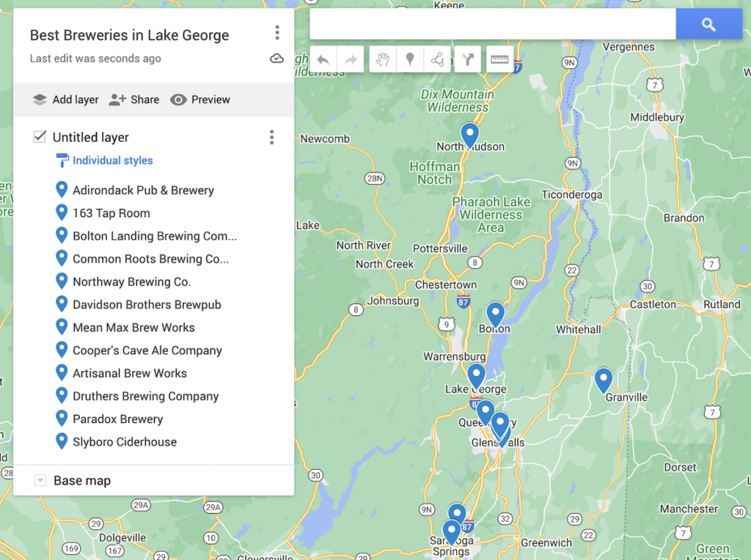Viewport: 751px width, 560px height.
Task: Click the upper map marker at Glens Falls
Action: pos(500,423)
